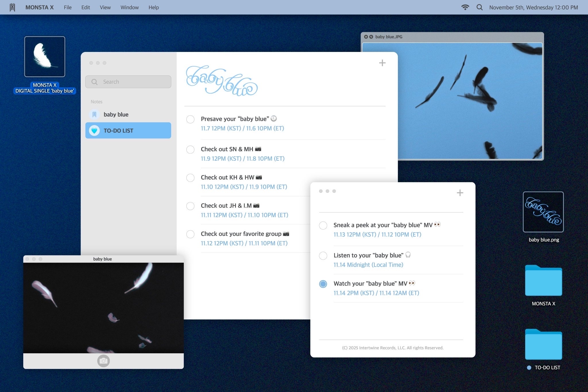Open the TO-DO LIST folder on desktop
This screenshot has width=588, height=392.
tap(543, 345)
